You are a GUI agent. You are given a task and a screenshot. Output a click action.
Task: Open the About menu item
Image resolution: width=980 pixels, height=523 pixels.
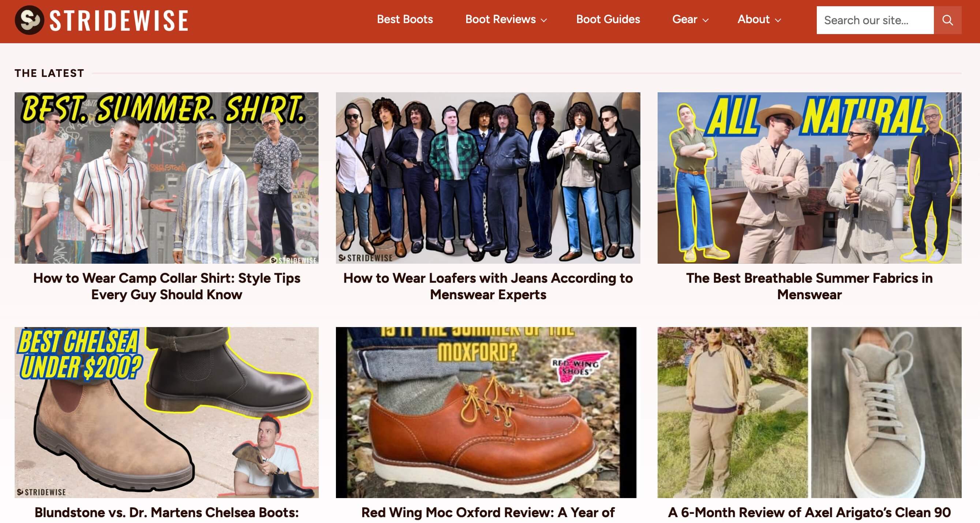pyautogui.click(x=753, y=19)
